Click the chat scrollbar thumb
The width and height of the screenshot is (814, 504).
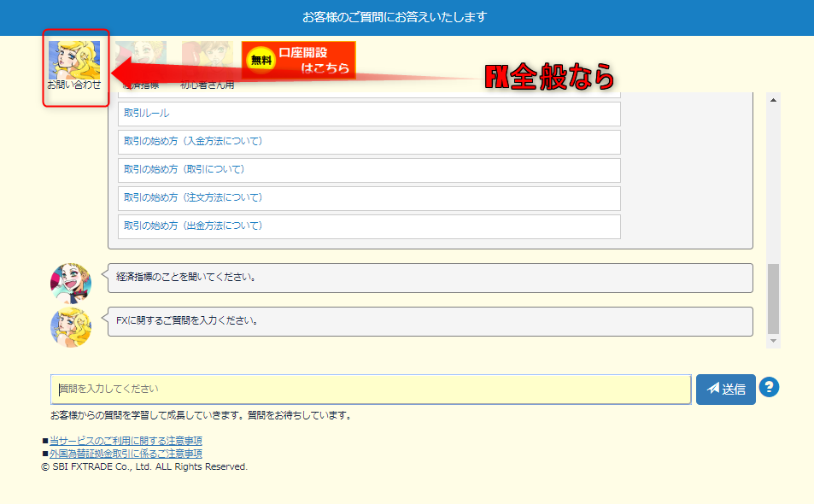coord(774,298)
